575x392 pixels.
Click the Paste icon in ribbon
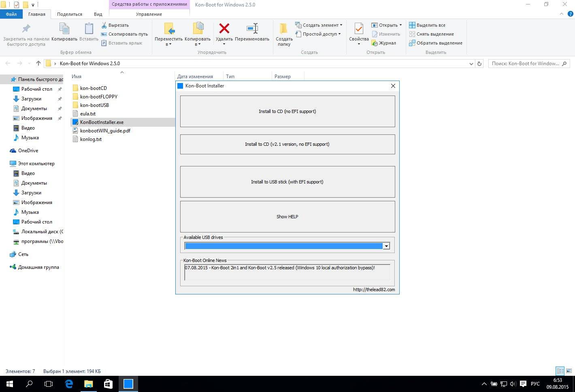point(89,29)
